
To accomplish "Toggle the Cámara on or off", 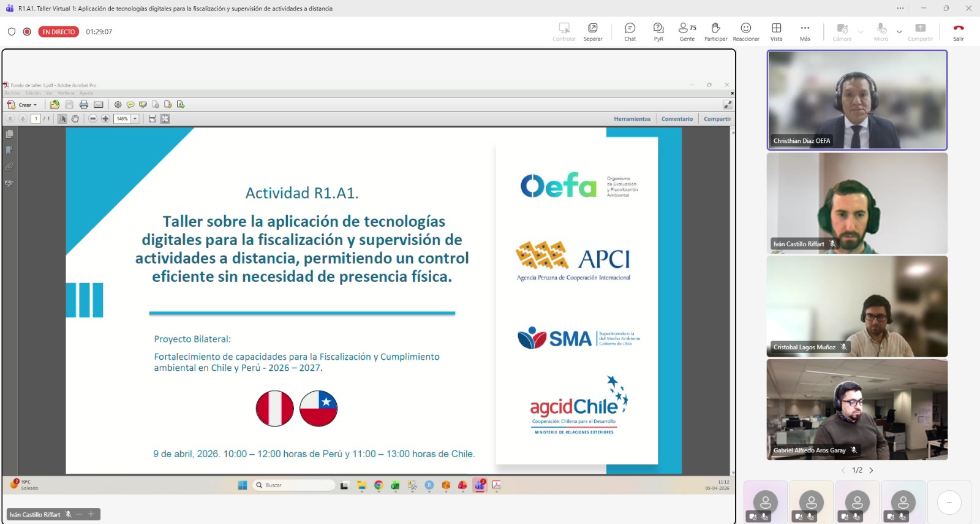I will 842,32.
